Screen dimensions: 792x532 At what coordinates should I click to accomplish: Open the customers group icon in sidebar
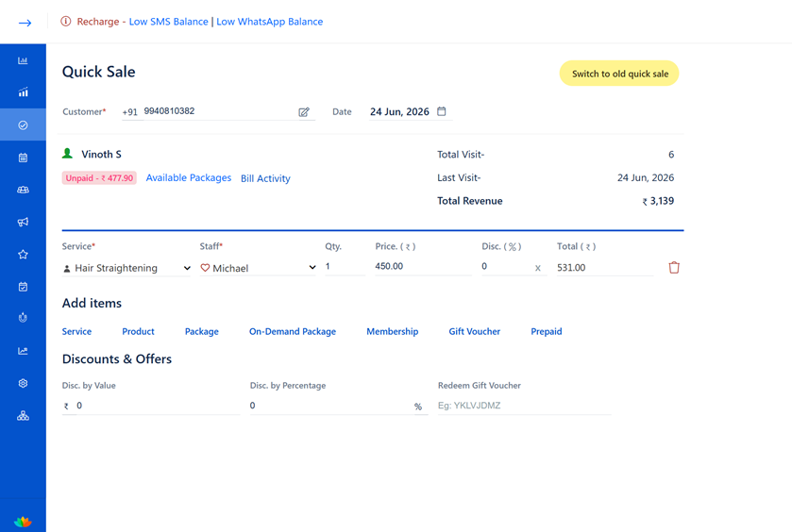[x=23, y=190]
